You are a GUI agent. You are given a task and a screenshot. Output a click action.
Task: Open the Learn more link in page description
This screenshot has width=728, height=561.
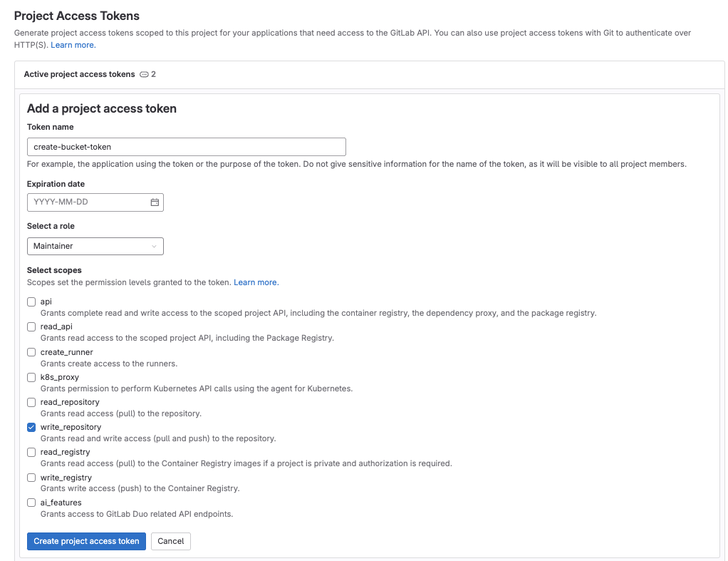pos(73,45)
